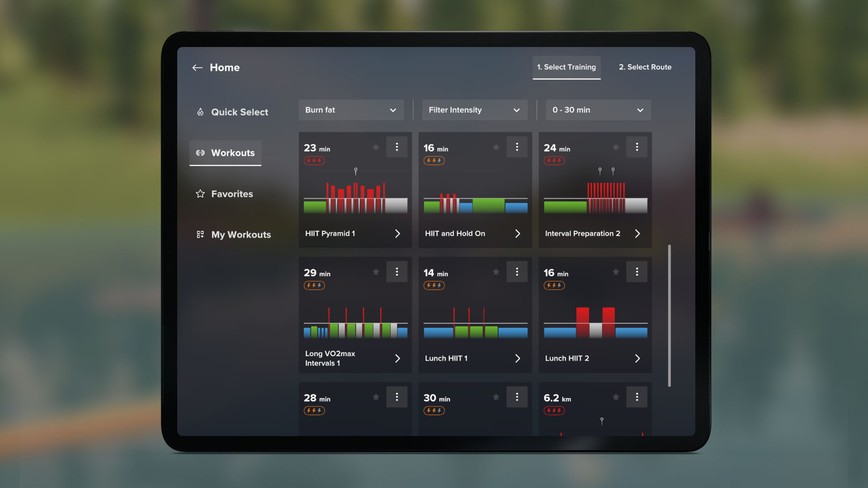
Task: Click the Long VO2max Intervals 1 title
Action: (330, 358)
